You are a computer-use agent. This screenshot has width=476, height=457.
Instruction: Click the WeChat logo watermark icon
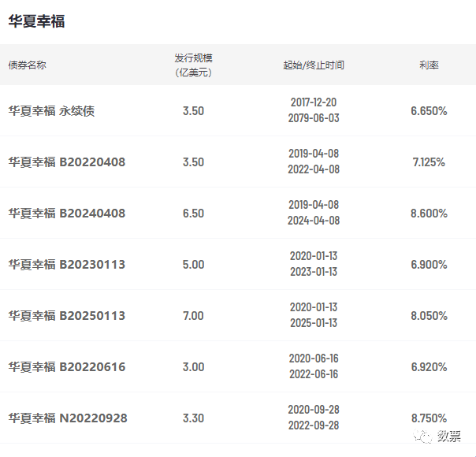tap(425, 436)
